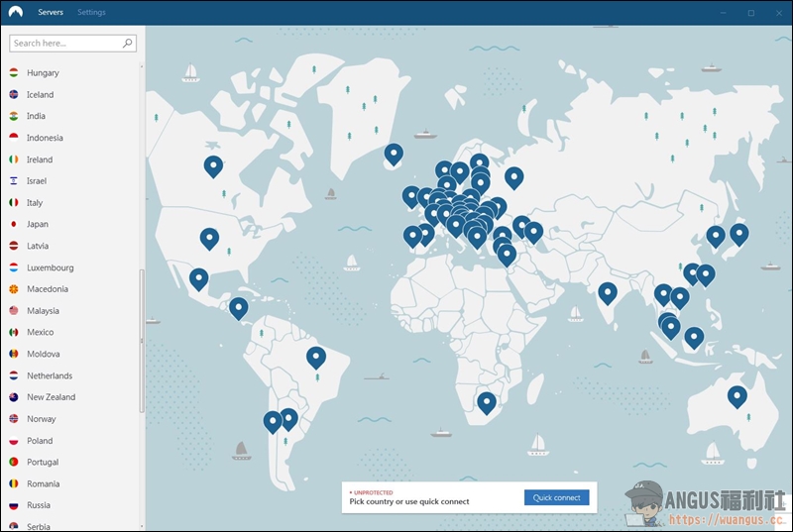Viewport: 793px width, 532px height.
Task: Click the Japan map pin
Action: tap(738, 235)
